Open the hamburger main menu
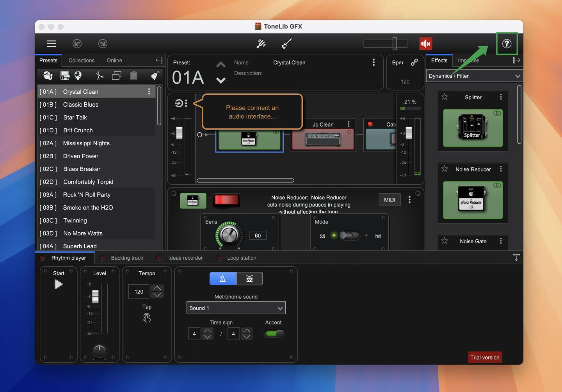This screenshot has width=562, height=392. click(51, 44)
